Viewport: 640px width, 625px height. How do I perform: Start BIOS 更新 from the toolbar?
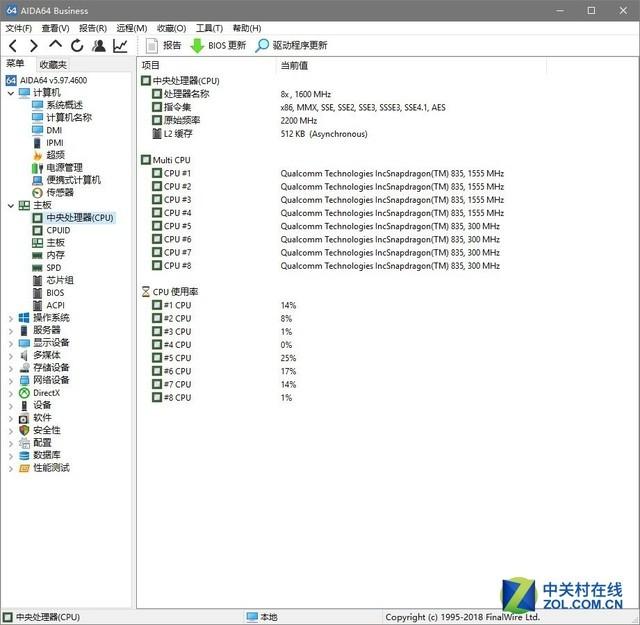click(x=218, y=45)
